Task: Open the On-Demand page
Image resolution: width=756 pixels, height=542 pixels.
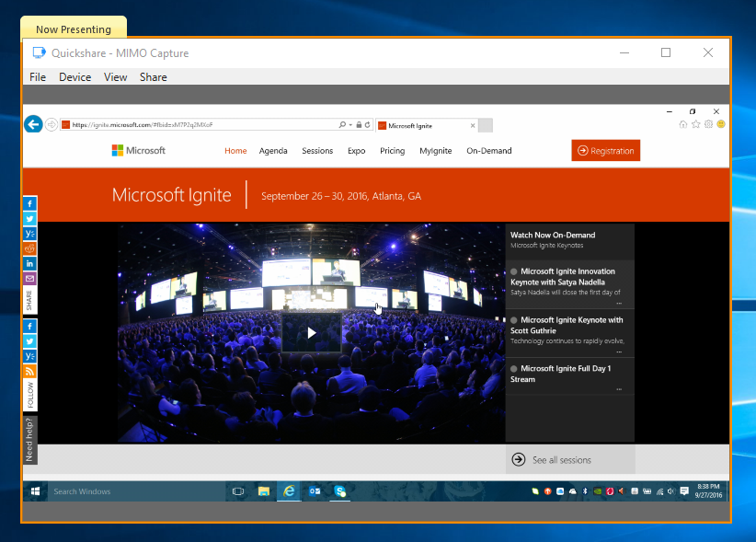Action: tap(489, 151)
